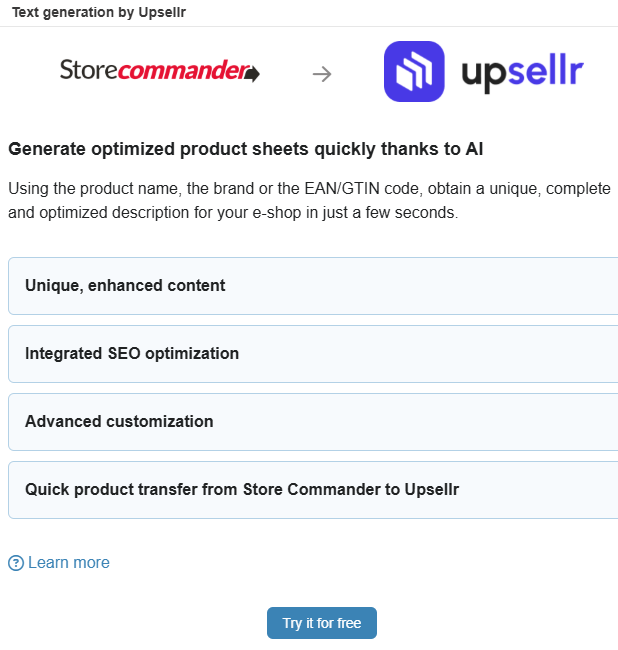
Task: Select the 'Integrated SEO optimization' label text
Action: 132,354
